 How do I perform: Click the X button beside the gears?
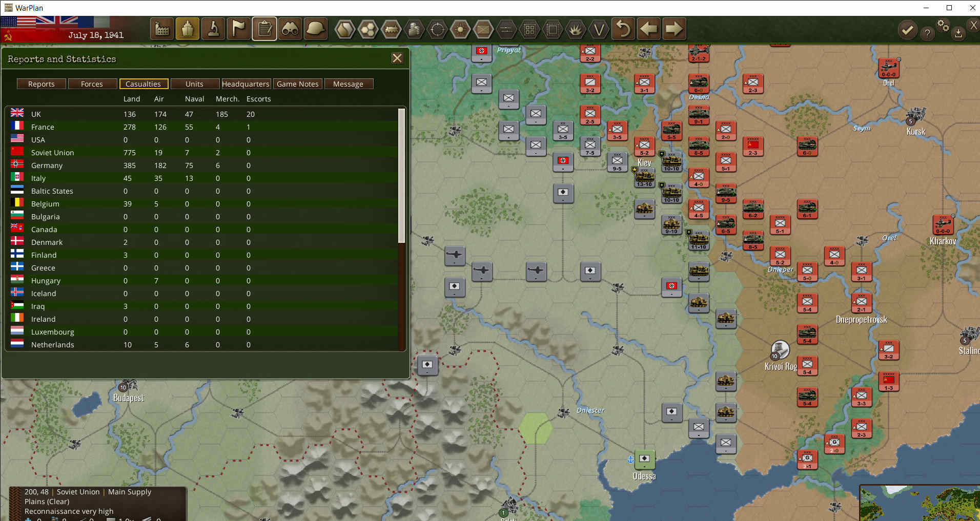(x=973, y=25)
